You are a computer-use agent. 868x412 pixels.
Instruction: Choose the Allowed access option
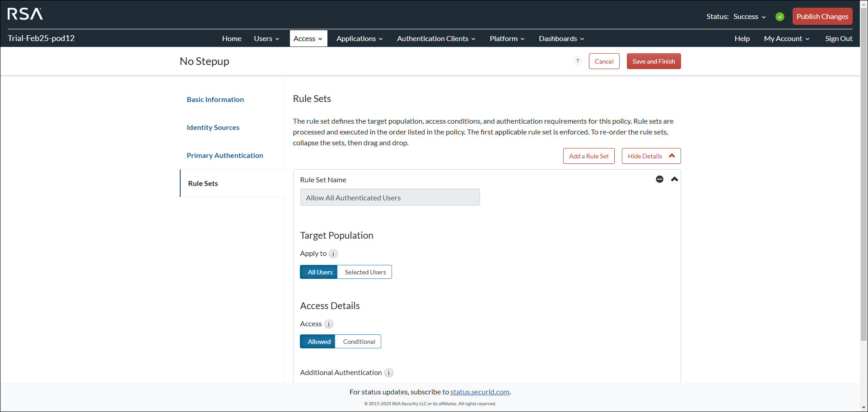(x=318, y=342)
